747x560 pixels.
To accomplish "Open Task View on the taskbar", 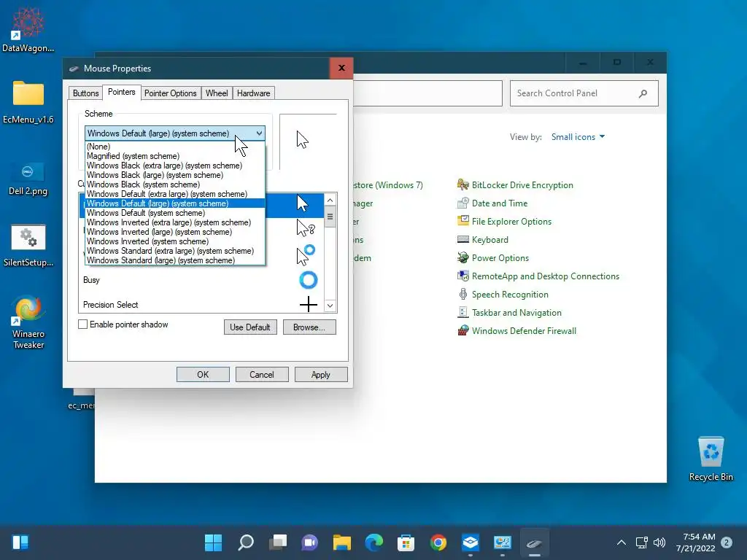I will [x=278, y=542].
